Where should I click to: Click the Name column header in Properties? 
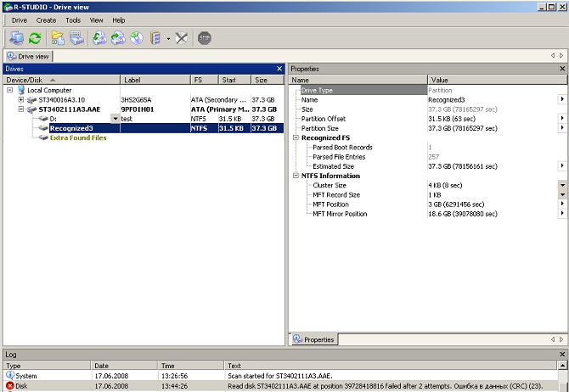click(x=358, y=80)
